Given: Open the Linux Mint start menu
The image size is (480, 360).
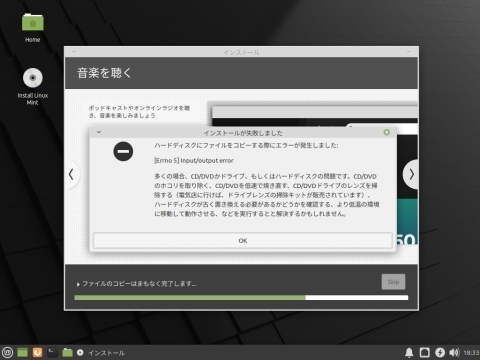Looking at the screenshot, I should (x=7, y=352).
